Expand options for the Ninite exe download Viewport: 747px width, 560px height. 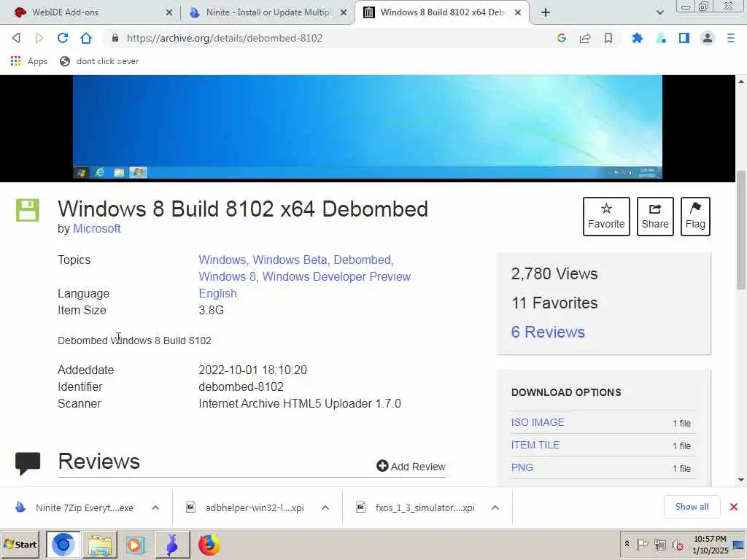point(155,507)
